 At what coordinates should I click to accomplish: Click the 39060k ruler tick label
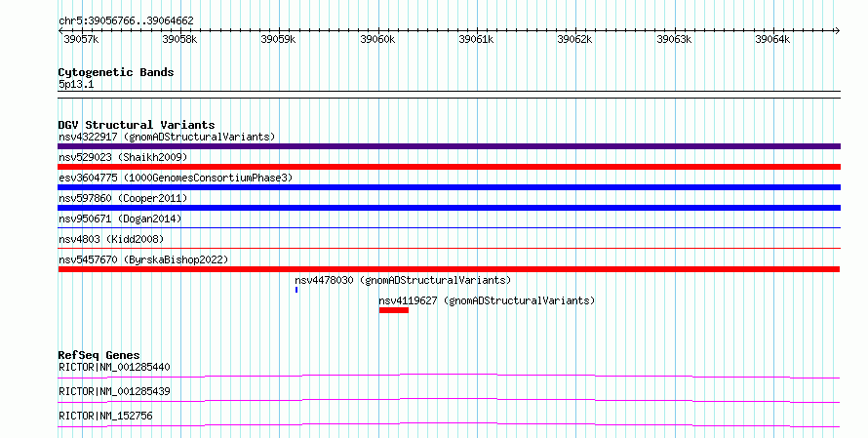[x=377, y=40]
